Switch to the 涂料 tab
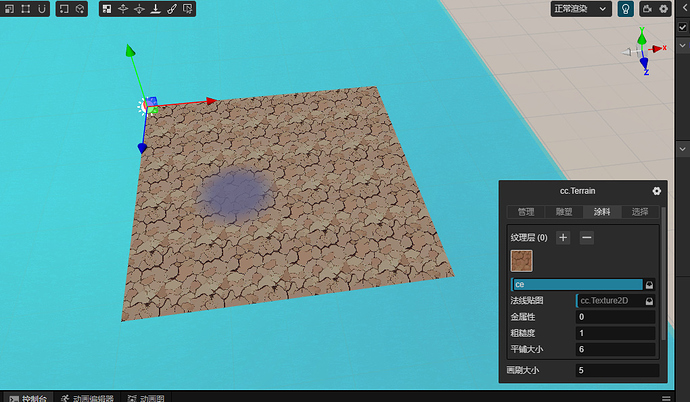 click(x=602, y=212)
